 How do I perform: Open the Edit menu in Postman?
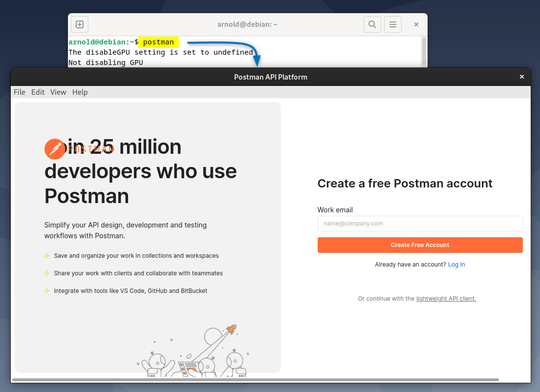pos(38,92)
